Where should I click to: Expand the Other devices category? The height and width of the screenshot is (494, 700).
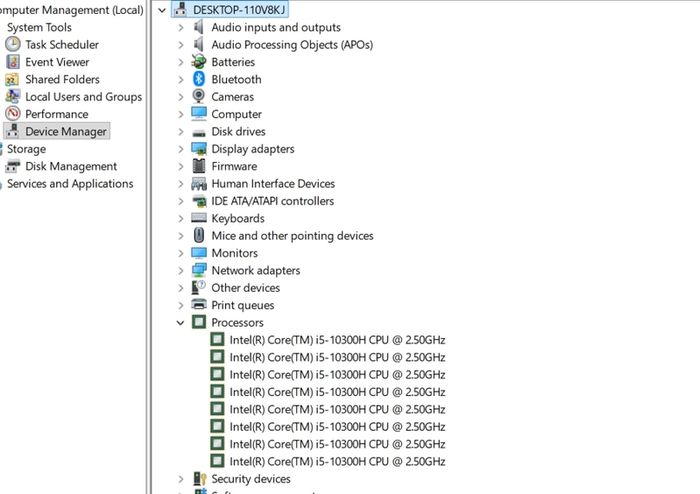180,288
